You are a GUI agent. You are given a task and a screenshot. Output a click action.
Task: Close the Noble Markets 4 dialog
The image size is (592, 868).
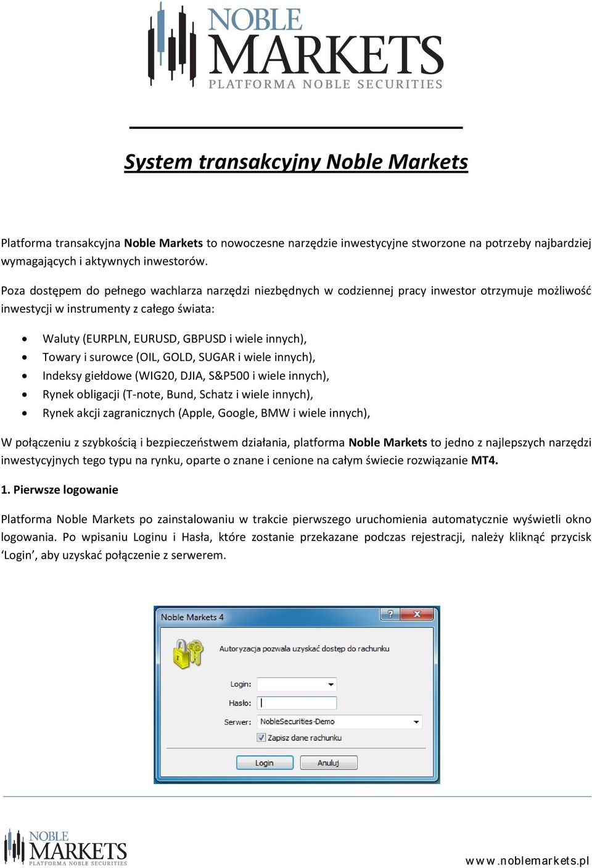tap(417, 614)
